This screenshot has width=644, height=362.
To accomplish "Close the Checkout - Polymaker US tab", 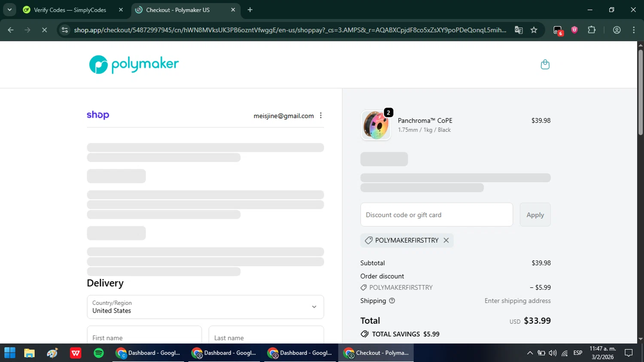I will (x=233, y=10).
